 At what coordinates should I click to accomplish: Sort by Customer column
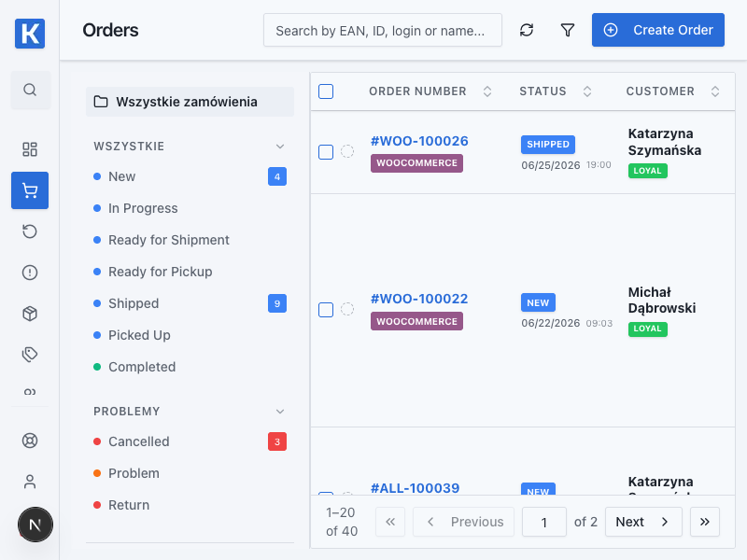click(x=715, y=91)
